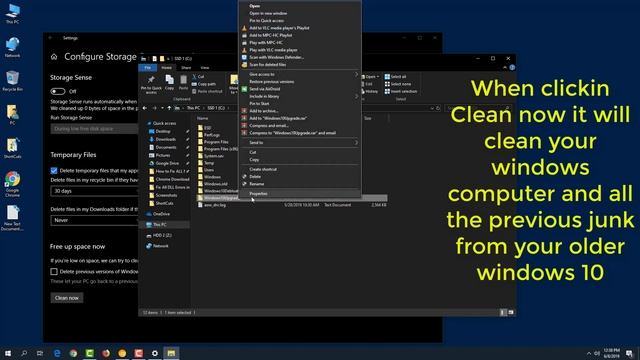This screenshot has height=360, width=640.
Task: Switch to the View ribbon tab
Action: (x=204, y=68)
